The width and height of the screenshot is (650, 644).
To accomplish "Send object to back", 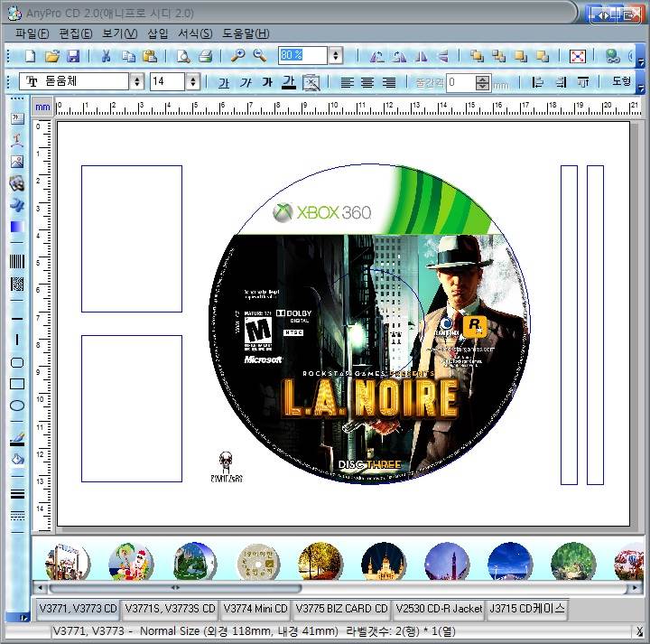I will [x=499, y=56].
